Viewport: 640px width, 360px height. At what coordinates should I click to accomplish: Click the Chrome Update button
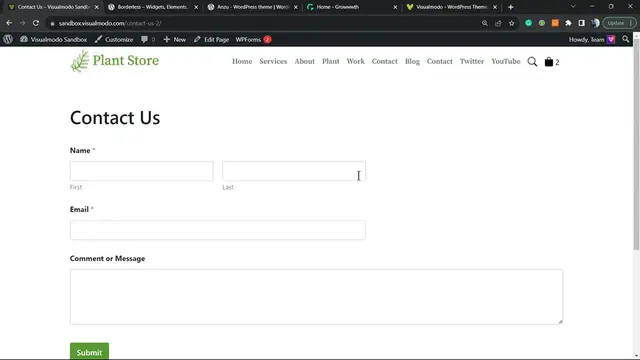619,23
